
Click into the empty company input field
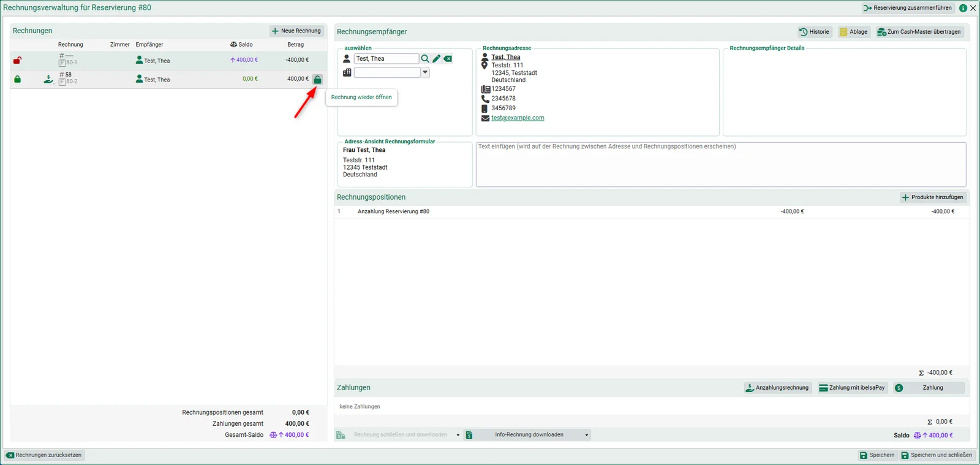tap(387, 72)
